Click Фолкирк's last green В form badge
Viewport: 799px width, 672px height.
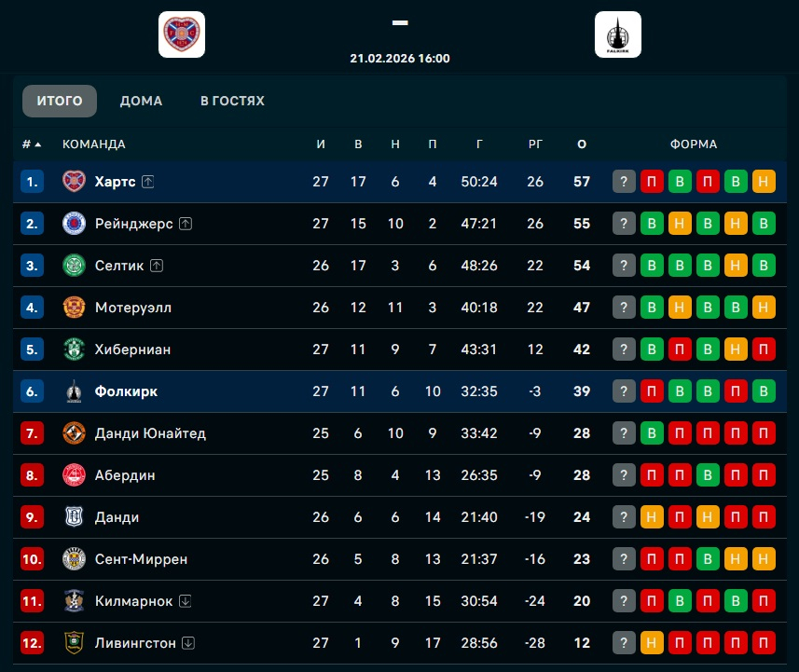point(765,391)
